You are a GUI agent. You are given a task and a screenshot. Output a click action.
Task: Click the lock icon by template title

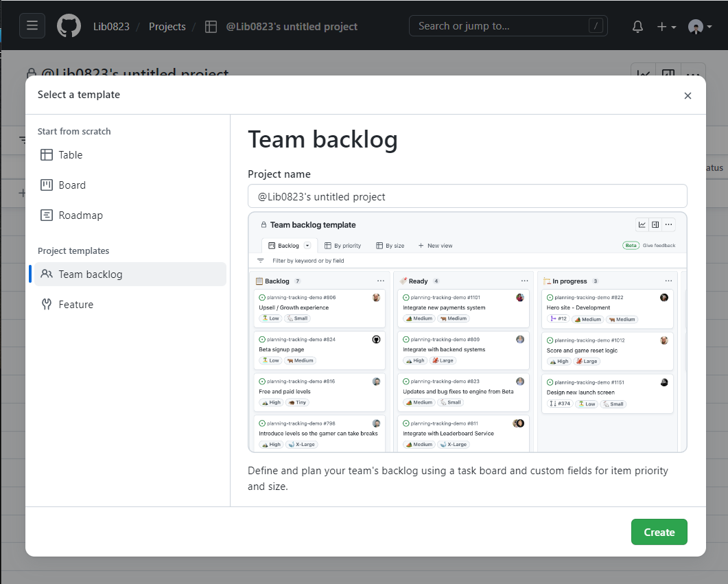pos(263,224)
